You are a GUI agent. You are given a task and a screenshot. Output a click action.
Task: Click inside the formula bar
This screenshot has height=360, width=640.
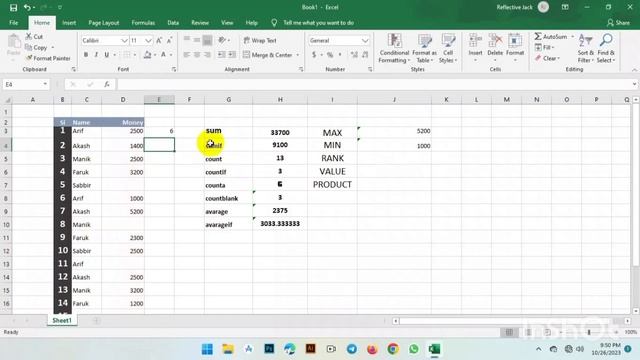pyautogui.click(x=375, y=84)
